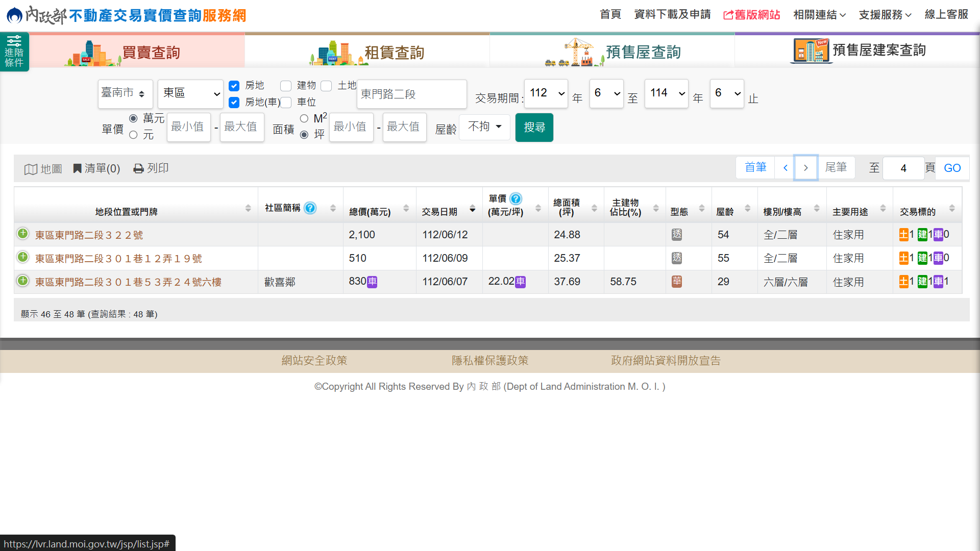Enable the 建物 checkbox

[286, 86]
